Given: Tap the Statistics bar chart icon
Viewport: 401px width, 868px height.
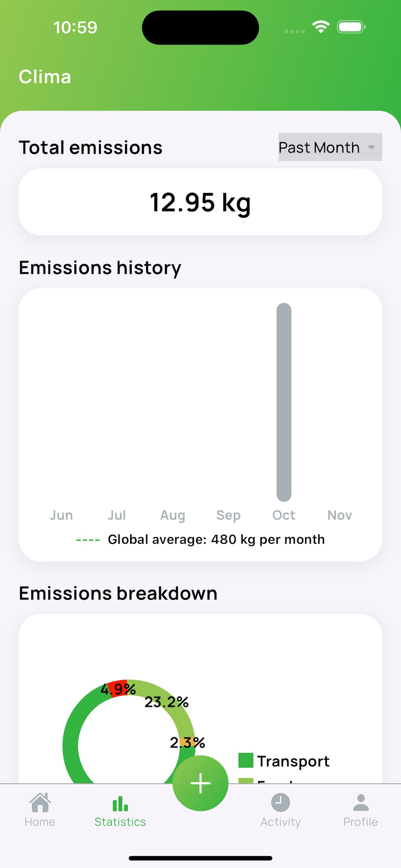Looking at the screenshot, I should 120,804.
